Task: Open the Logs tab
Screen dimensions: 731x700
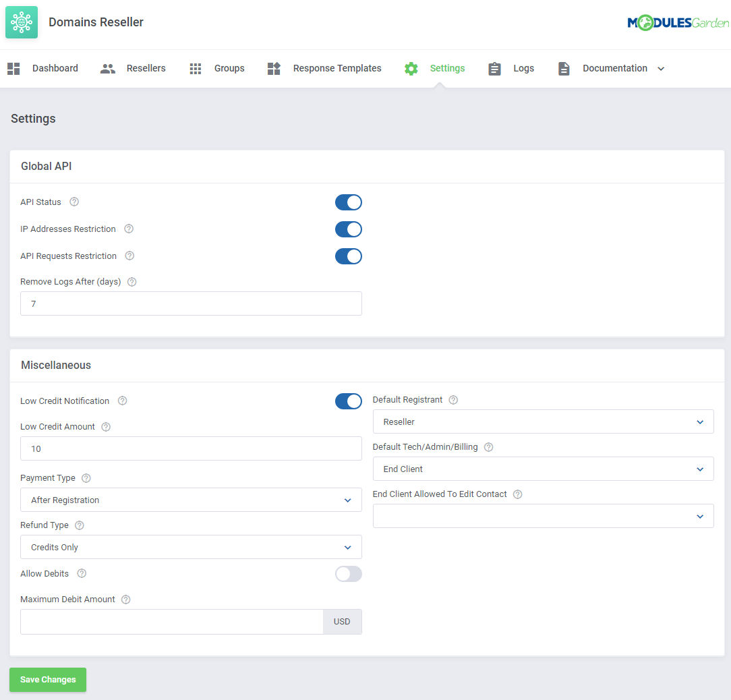Action: point(523,68)
